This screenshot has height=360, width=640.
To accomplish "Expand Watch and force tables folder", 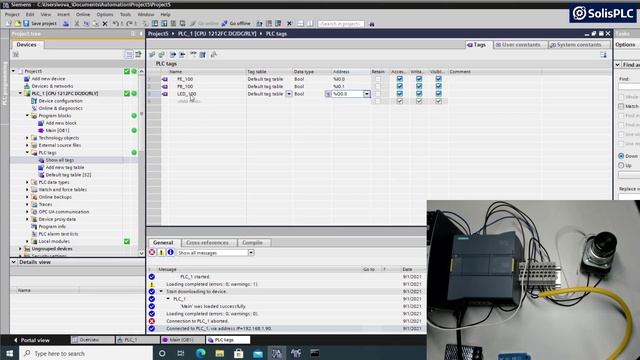I will tap(27, 189).
